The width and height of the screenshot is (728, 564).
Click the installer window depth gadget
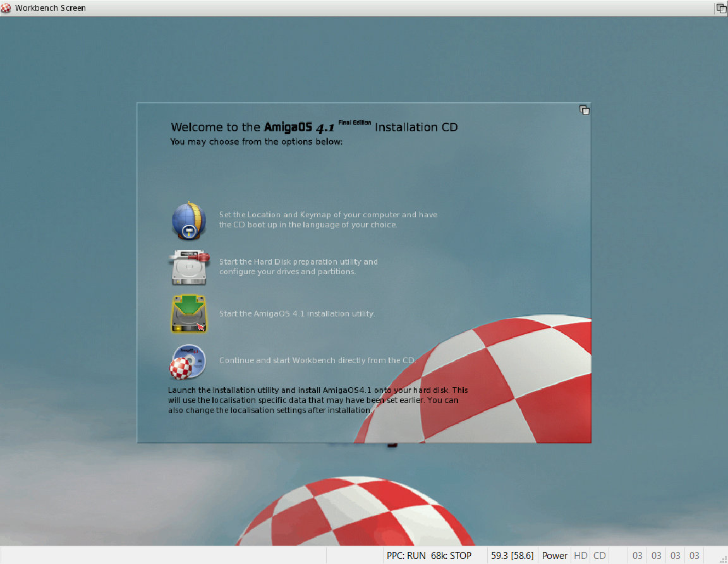coord(584,110)
